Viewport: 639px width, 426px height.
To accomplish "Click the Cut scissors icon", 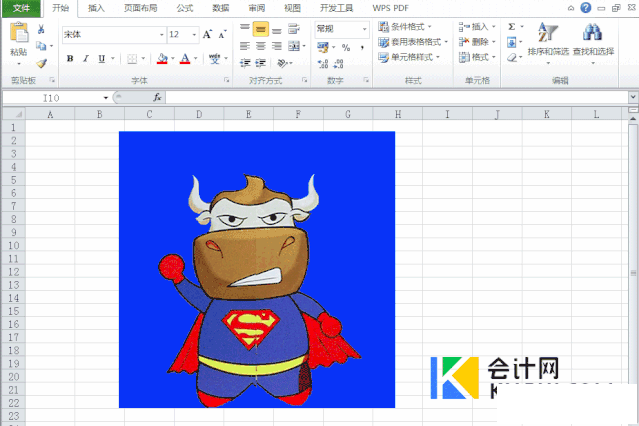I will tap(41, 29).
